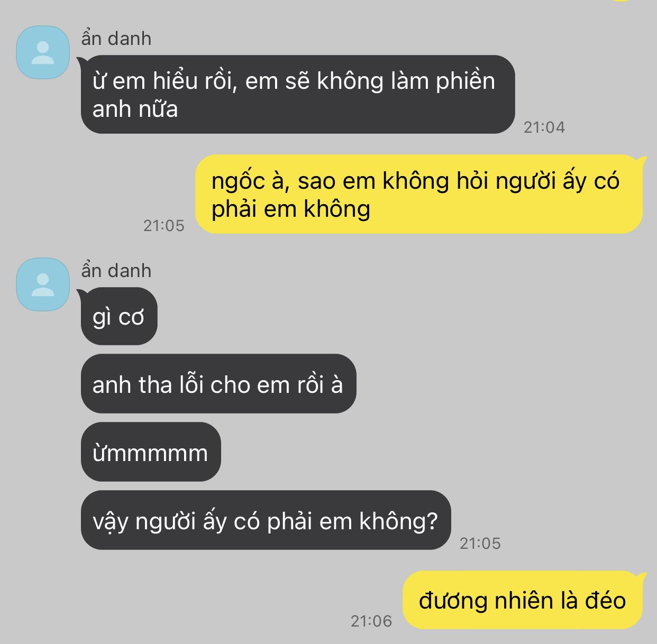The width and height of the screenshot is (657, 644).
Task: Click the 21:05 timestamp after 'vậy người ấy' message
Action: tap(480, 543)
